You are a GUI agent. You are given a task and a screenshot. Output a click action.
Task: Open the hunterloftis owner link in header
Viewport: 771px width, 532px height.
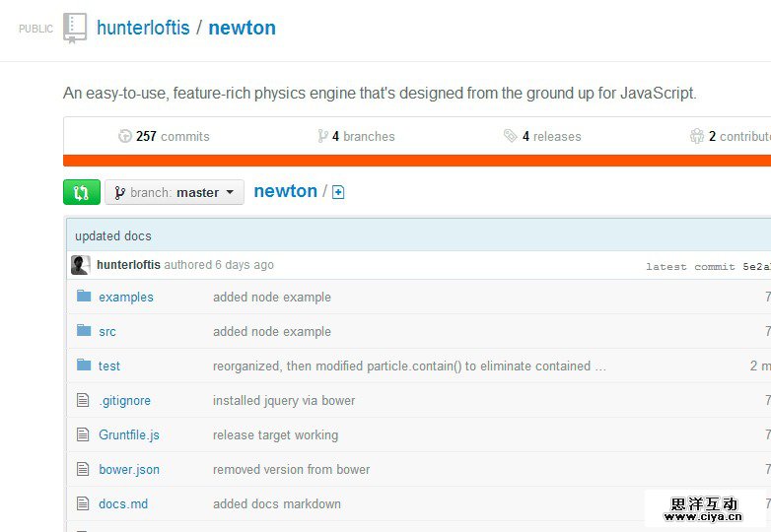pos(143,28)
